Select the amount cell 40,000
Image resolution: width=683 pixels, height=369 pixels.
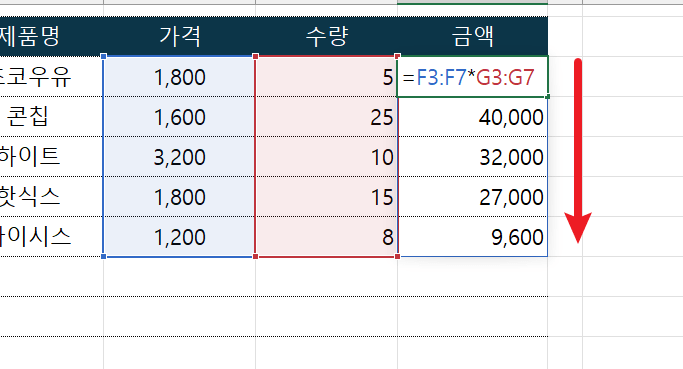tap(473, 117)
